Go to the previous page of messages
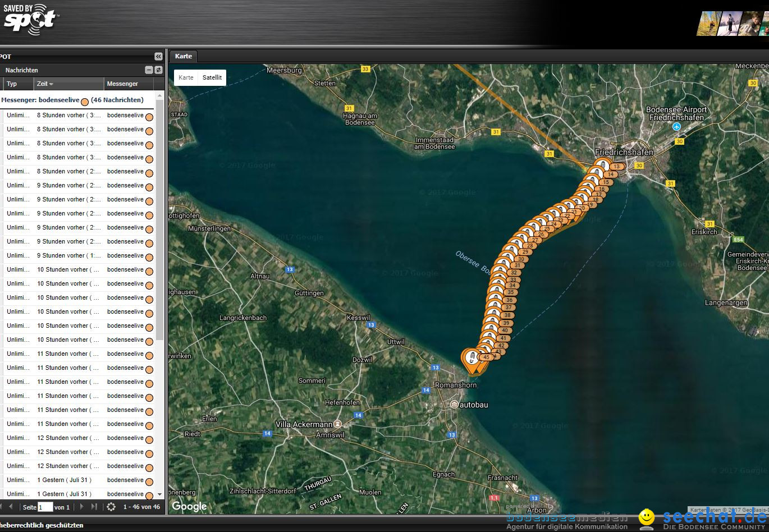Screen dimensions: 769x532 click(x=11, y=507)
